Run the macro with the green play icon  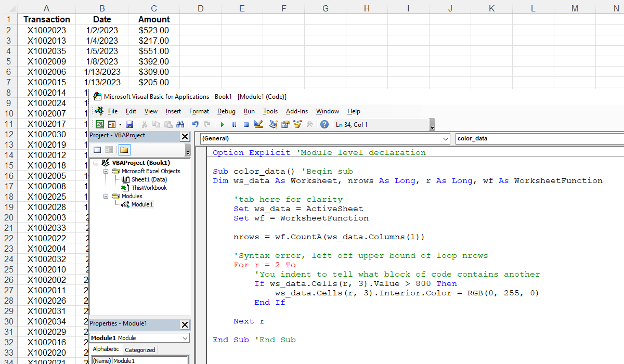[x=222, y=124]
